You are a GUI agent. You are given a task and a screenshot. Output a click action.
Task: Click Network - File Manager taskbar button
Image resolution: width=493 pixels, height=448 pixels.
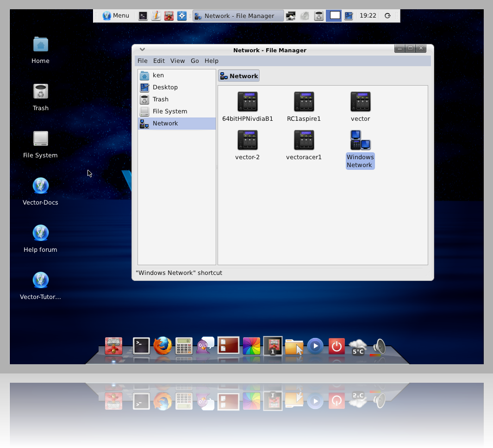[x=238, y=16]
